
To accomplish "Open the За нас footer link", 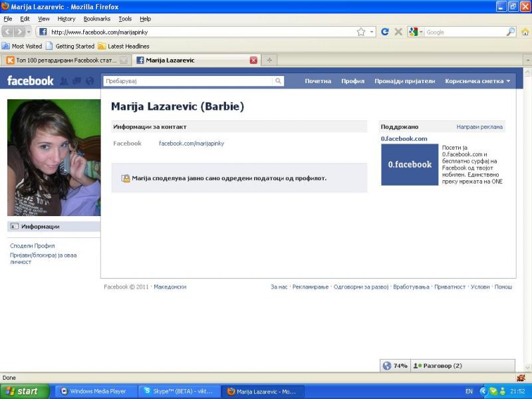I will click(279, 287).
